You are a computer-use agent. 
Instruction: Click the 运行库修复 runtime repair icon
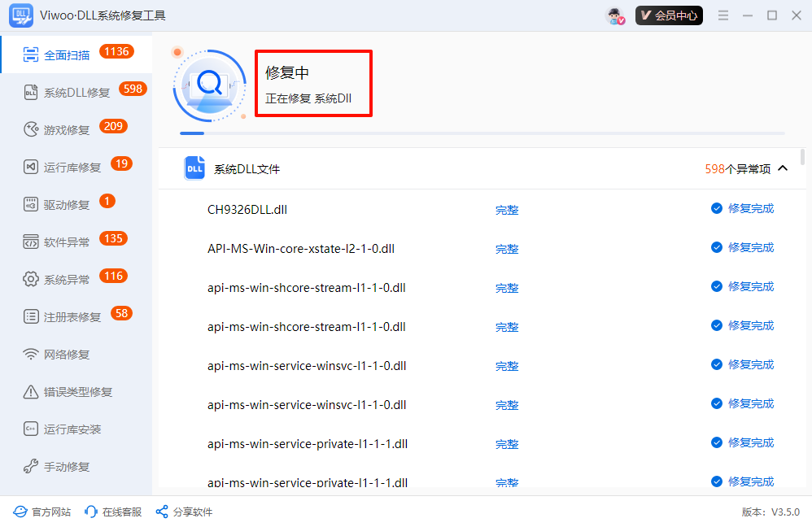tap(31, 167)
